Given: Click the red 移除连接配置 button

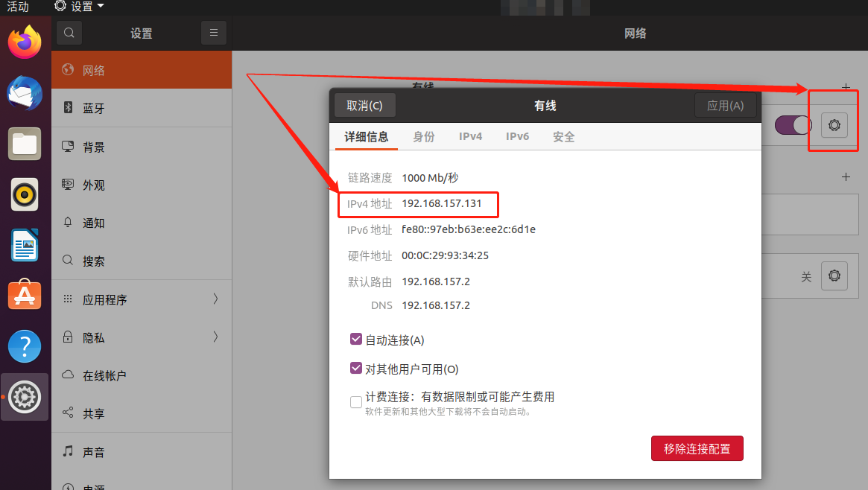Looking at the screenshot, I should pyautogui.click(x=697, y=448).
